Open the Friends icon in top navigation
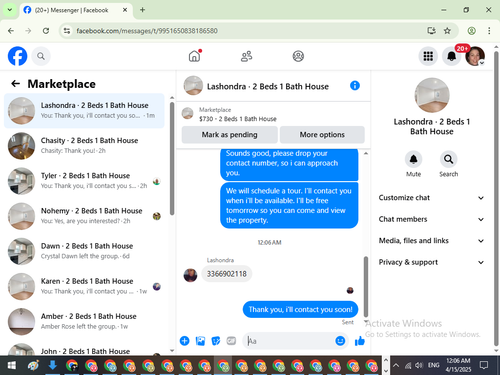Screen dimensions: 500x375 coord(246,56)
